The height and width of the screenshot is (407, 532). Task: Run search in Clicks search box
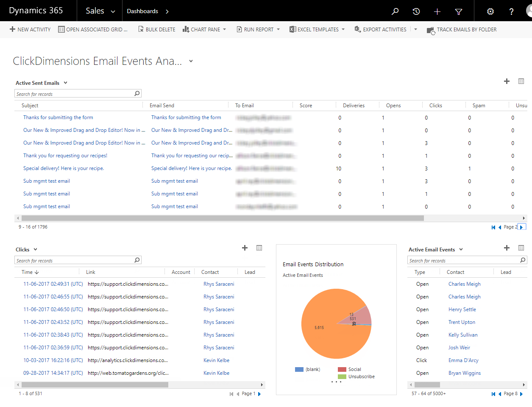pyautogui.click(x=137, y=260)
